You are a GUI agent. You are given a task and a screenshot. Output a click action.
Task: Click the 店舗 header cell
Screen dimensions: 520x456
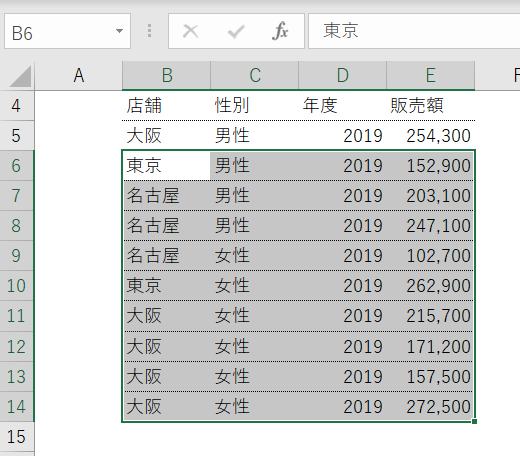[166, 106]
